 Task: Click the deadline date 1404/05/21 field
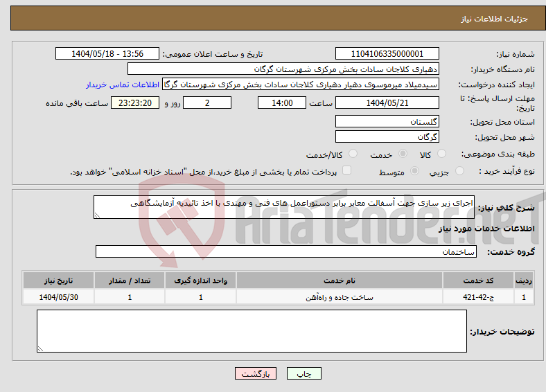coord(387,103)
